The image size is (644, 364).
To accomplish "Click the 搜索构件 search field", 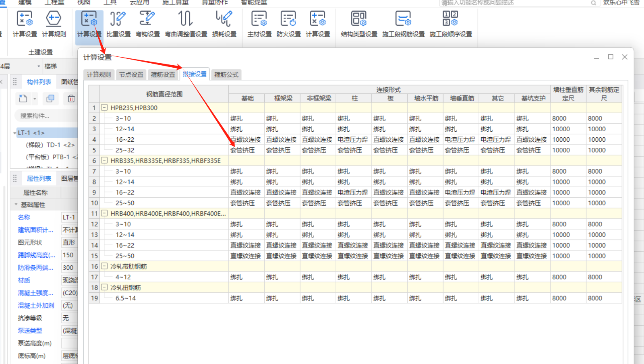I will 46,116.
